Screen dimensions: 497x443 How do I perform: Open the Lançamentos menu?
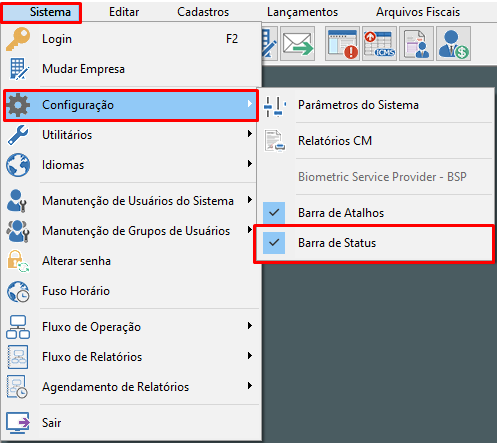pos(302,12)
